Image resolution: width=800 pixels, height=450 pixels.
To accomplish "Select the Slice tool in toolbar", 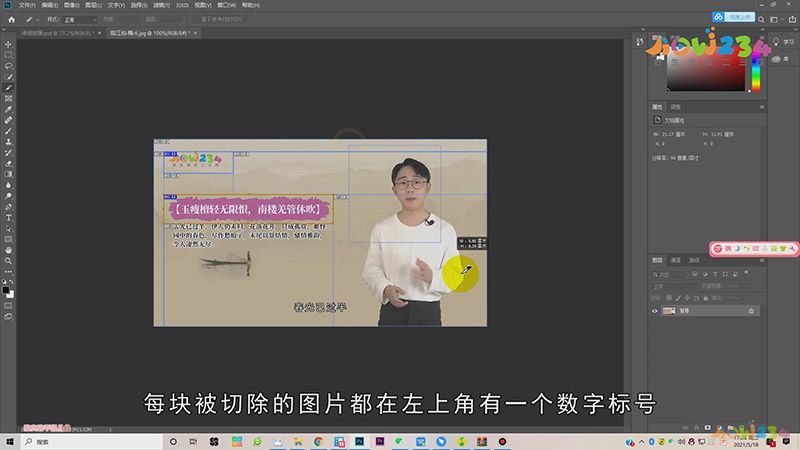I will pos(8,88).
